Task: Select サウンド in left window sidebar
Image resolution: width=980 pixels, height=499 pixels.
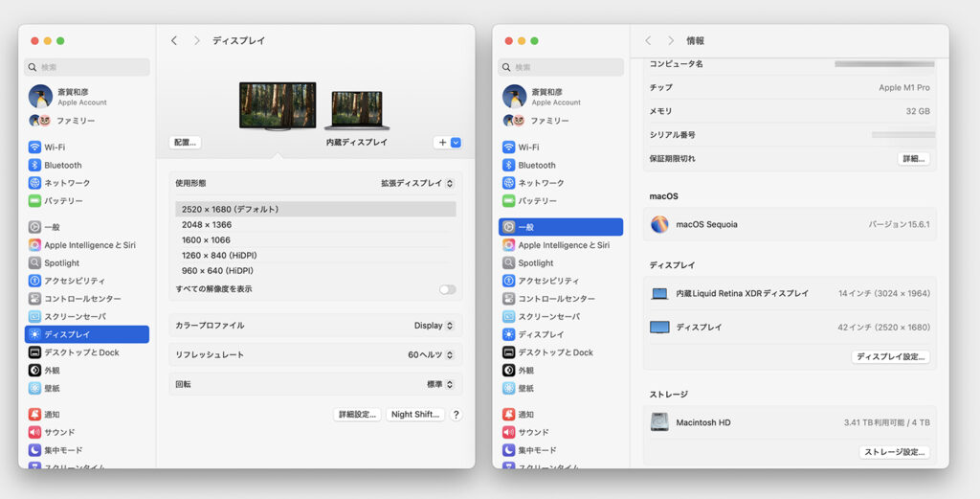Action: tap(87, 432)
